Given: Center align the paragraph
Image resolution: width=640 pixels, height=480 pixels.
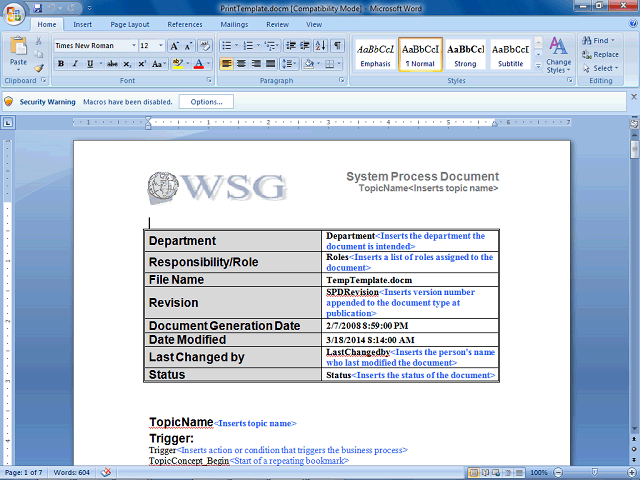Looking at the screenshot, I should (x=241, y=64).
